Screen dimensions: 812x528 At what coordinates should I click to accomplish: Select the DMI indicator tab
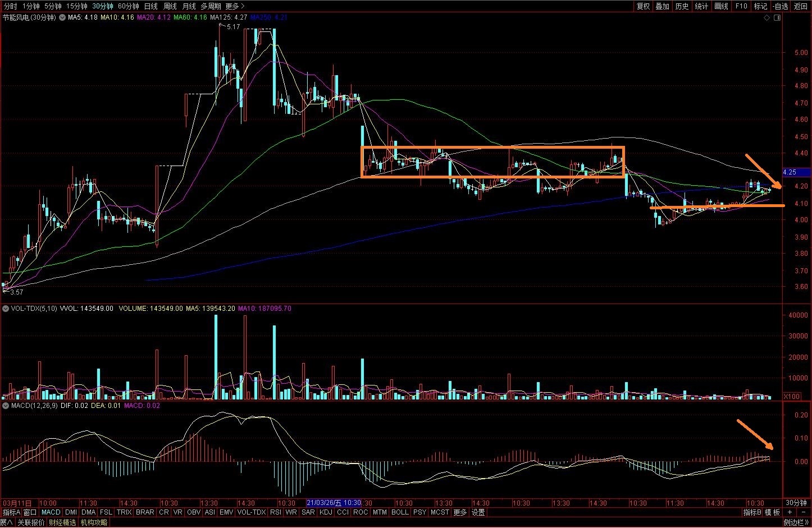(x=71, y=512)
